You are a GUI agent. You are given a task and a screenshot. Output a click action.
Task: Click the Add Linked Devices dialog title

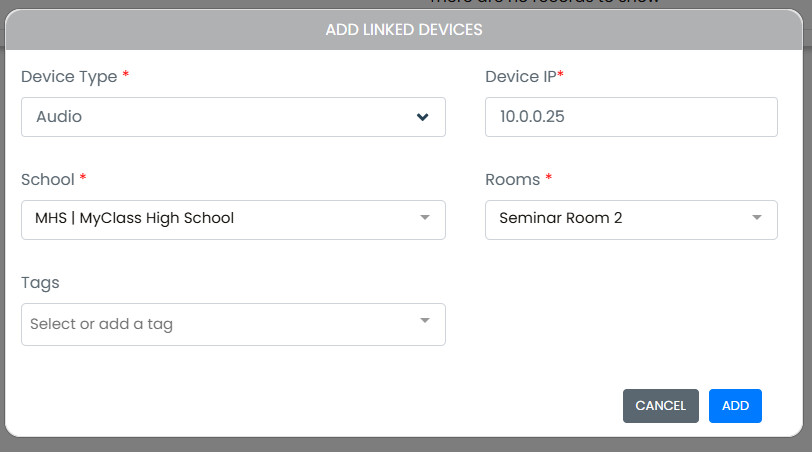tap(404, 30)
